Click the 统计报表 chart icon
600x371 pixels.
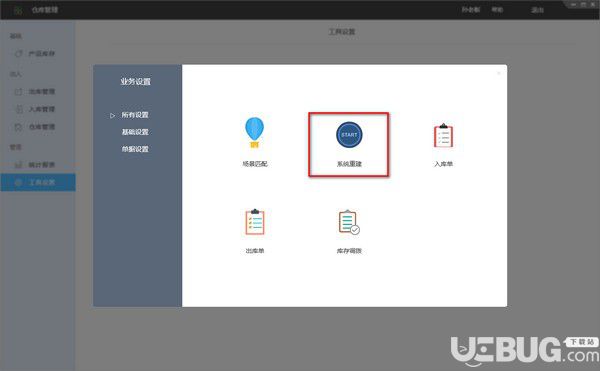point(18,165)
